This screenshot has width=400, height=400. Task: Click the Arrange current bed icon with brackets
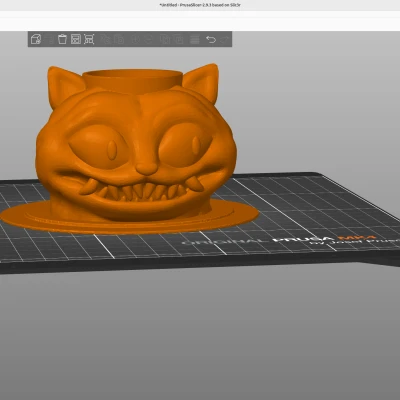(89, 39)
